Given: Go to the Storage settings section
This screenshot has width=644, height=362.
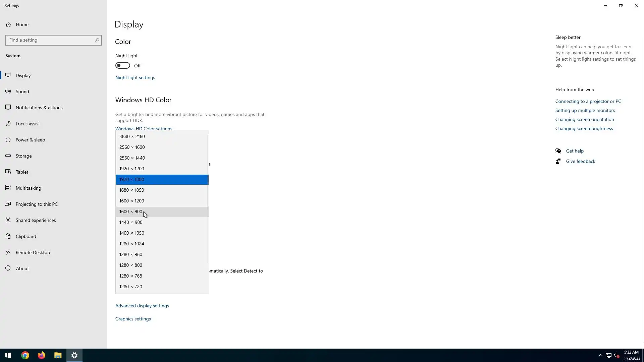Looking at the screenshot, I should tap(23, 156).
